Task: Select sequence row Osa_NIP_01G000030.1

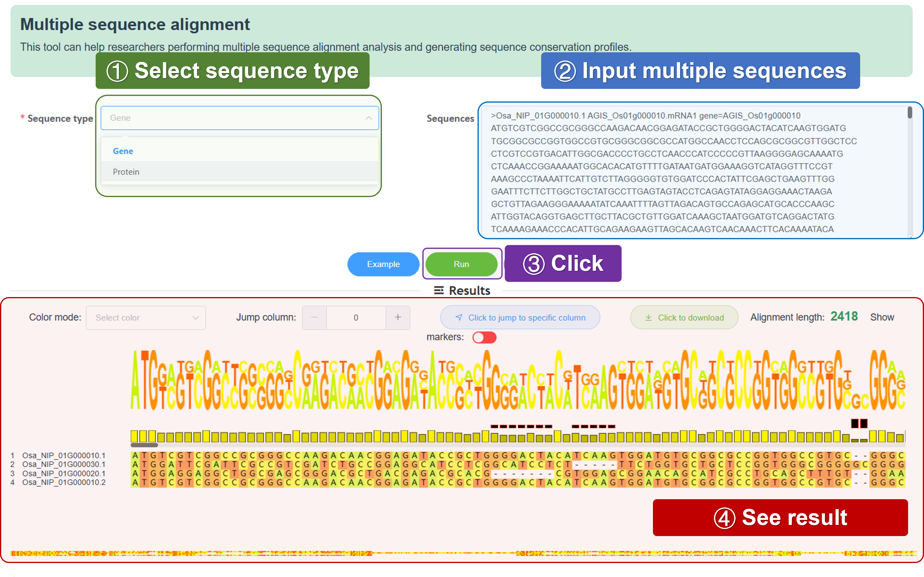Action: click(64, 464)
